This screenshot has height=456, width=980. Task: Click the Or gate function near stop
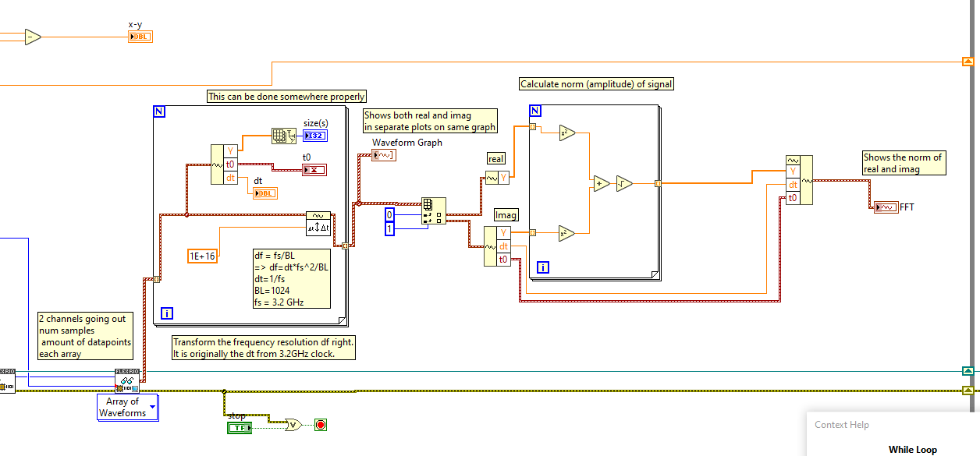click(293, 426)
